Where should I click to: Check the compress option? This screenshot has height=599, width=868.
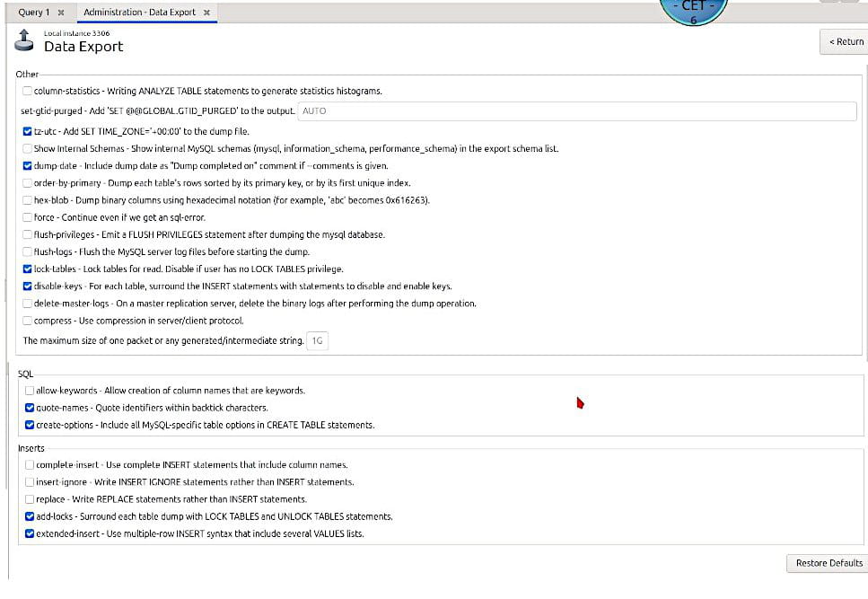[x=27, y=321]
